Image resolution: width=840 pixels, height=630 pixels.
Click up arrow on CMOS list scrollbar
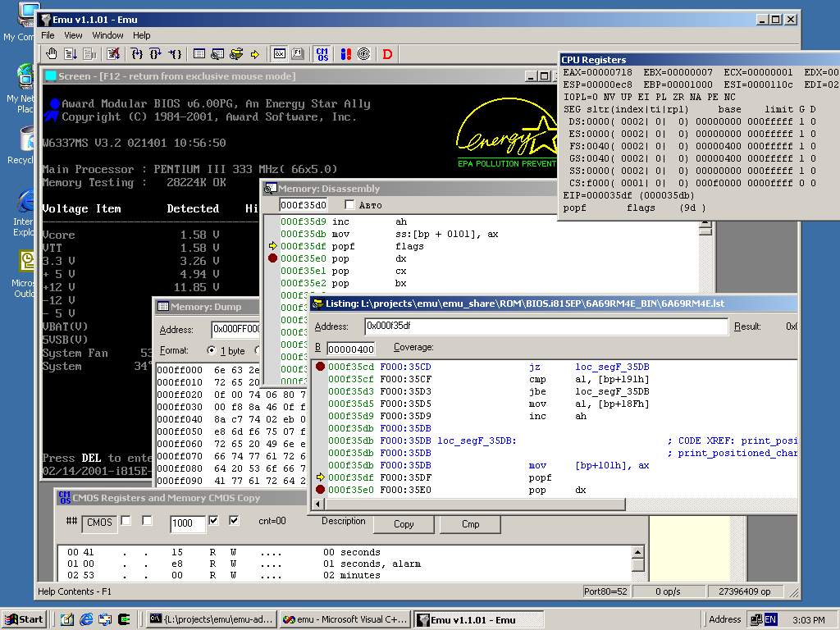[x=637, y=552]
